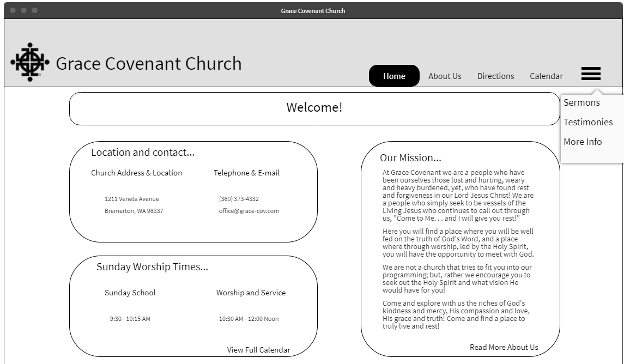Click Read More About Us link
Screen dimensions: 624x364
tap(504, 347)
